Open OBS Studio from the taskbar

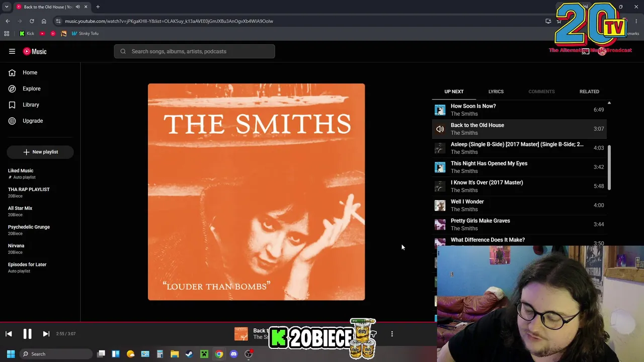(x=249, y=354)
